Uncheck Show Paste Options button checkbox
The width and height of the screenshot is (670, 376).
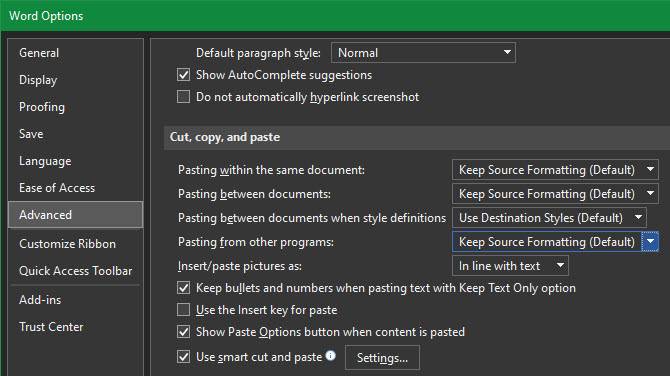click(183, 332)
